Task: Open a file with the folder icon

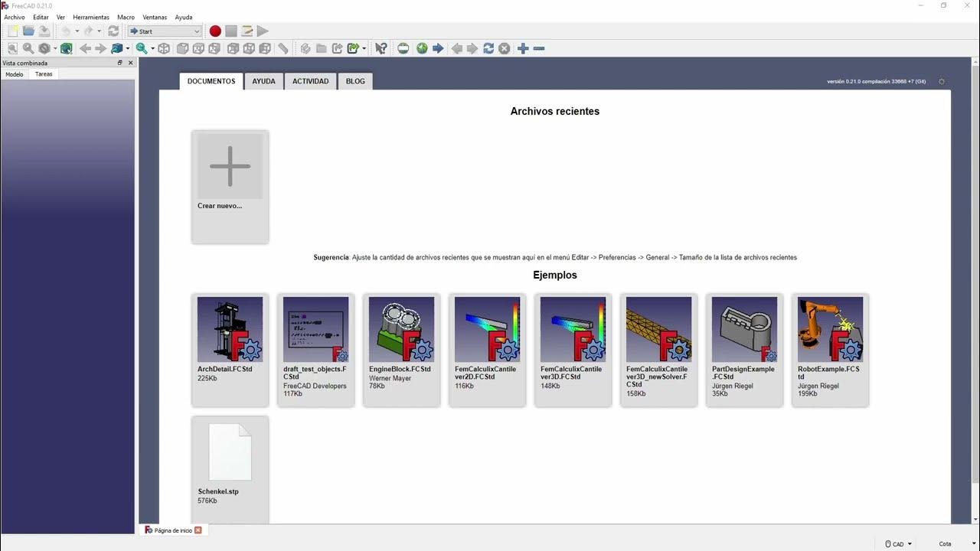Action: (x=28, y=31)
